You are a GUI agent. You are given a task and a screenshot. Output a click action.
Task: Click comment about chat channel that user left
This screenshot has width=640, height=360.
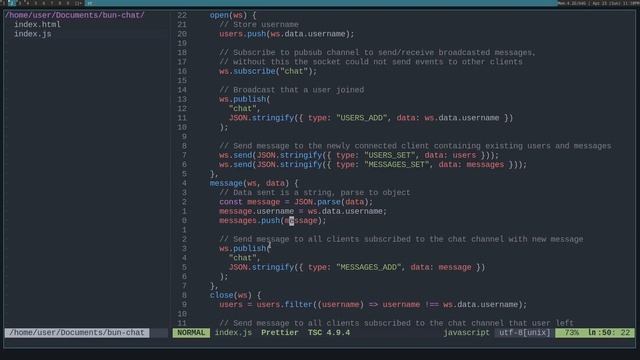point(396,323)
